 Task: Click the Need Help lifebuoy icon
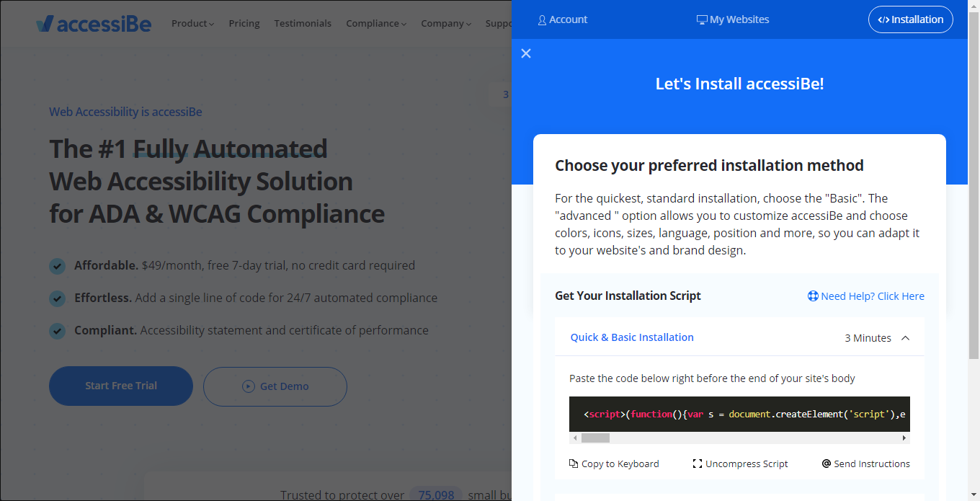coord(813,296)
